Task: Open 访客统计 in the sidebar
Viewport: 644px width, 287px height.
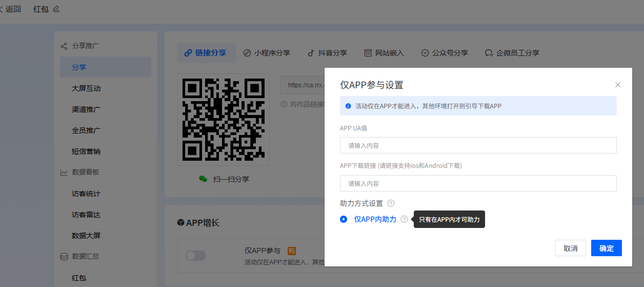Action: click(86, 194)
